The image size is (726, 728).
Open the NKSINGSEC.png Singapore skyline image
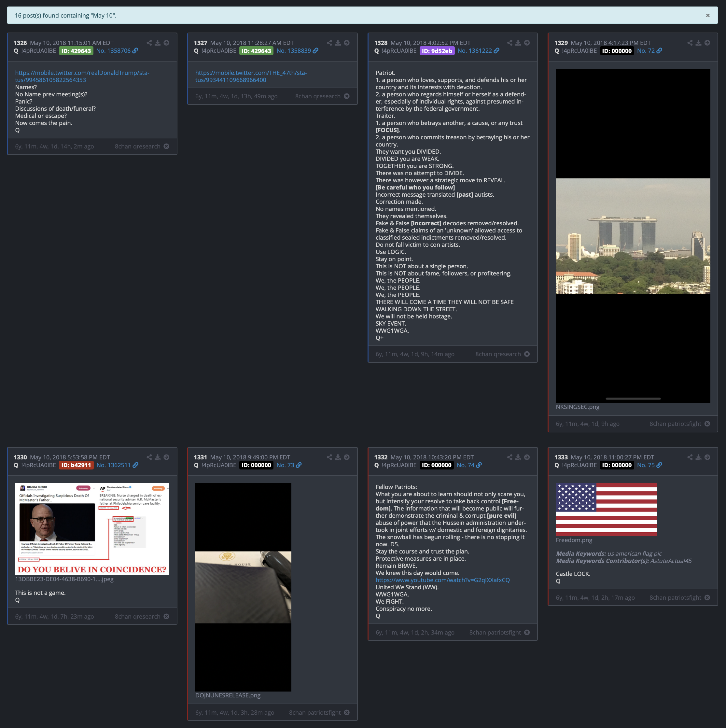633,236
